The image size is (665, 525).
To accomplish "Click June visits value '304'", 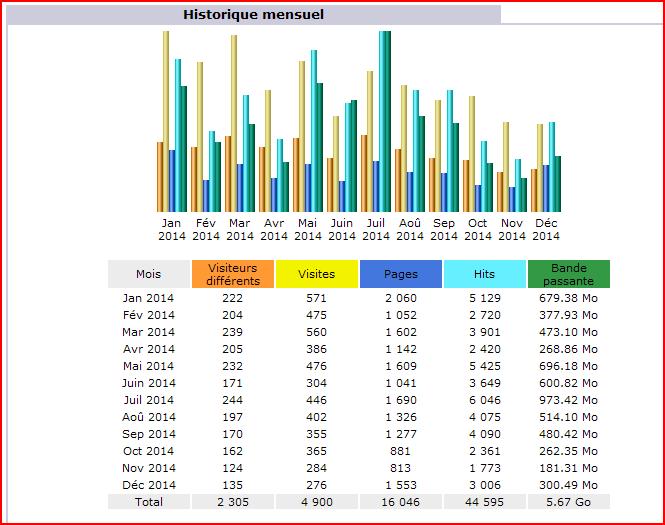I will tap(317, 383).
